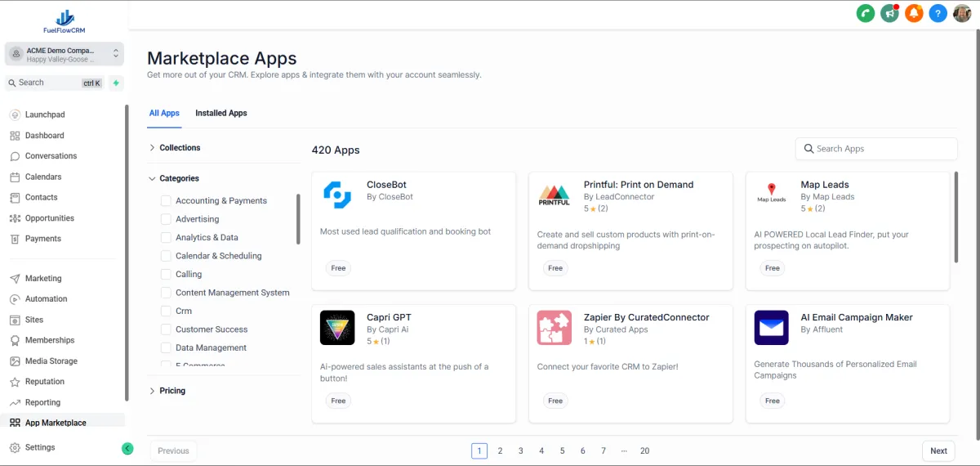Jump to last page 20

(x=645, y=450)
